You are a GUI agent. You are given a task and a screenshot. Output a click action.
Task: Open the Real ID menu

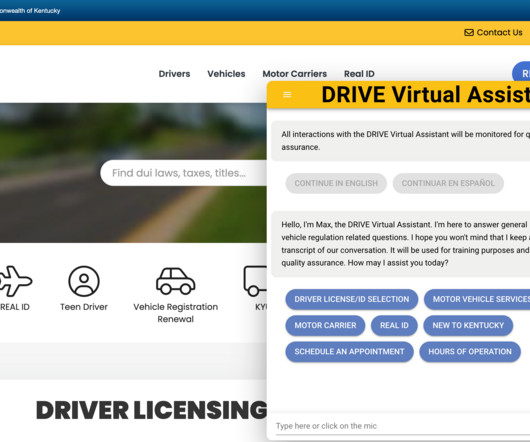tap(359, 74)
